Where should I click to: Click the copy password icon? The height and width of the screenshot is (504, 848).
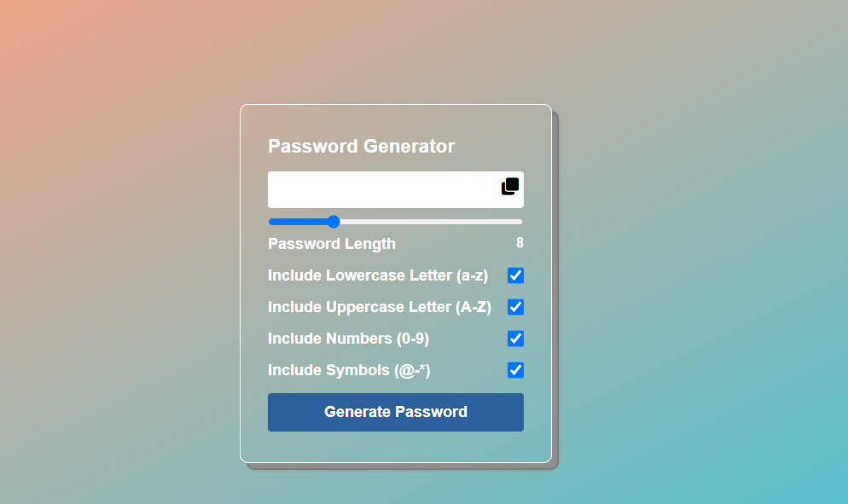[510, 186]
